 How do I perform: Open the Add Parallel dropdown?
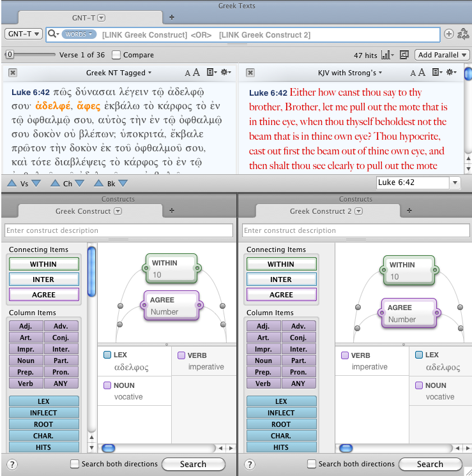[x=442, y=56]
